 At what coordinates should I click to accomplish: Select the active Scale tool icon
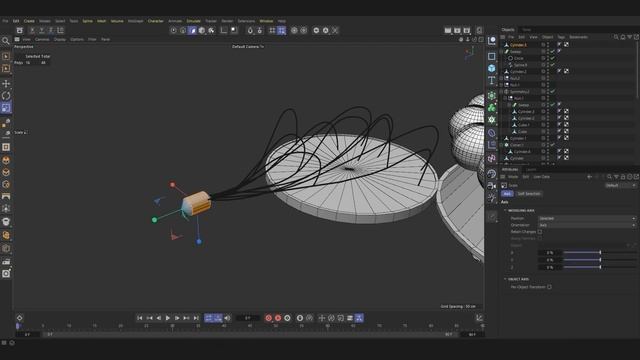6,108
